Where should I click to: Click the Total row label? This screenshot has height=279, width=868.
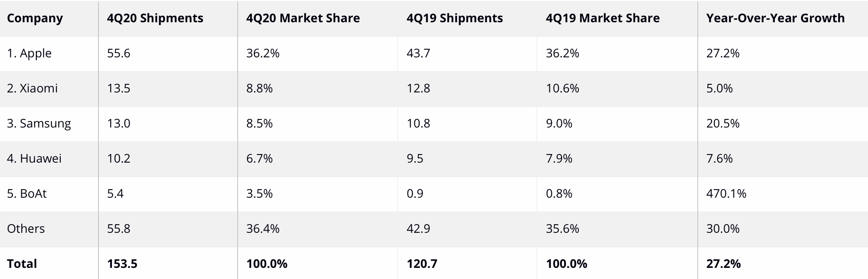pyautogui.click(x=22, y=264)
